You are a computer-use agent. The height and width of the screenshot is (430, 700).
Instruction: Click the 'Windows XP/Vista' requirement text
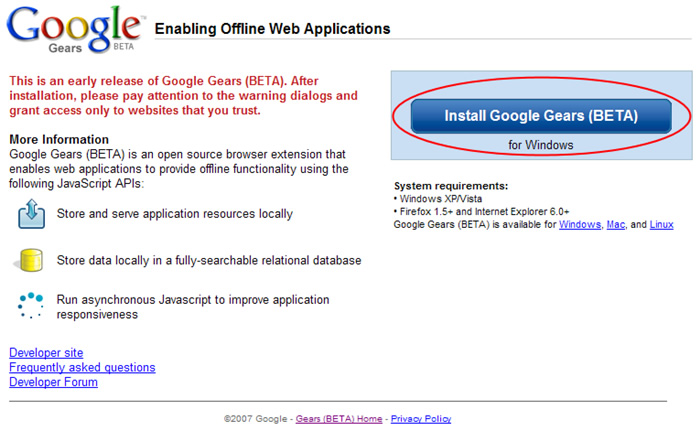(441, 199)
